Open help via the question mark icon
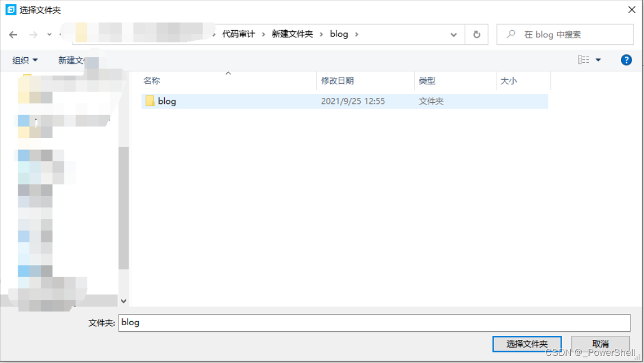Image resolution: width=644 pixels, height=363 pixels. point(626,60)
